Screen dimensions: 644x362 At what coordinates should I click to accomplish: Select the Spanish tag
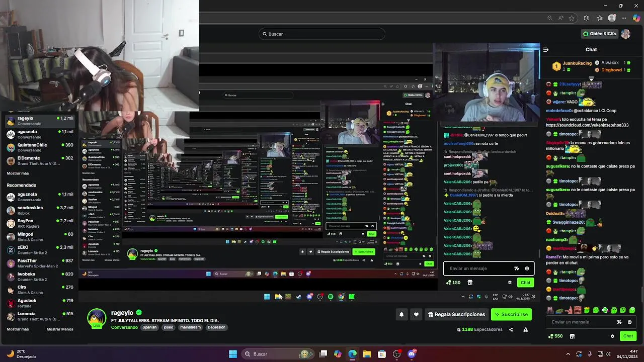point(149,327)
